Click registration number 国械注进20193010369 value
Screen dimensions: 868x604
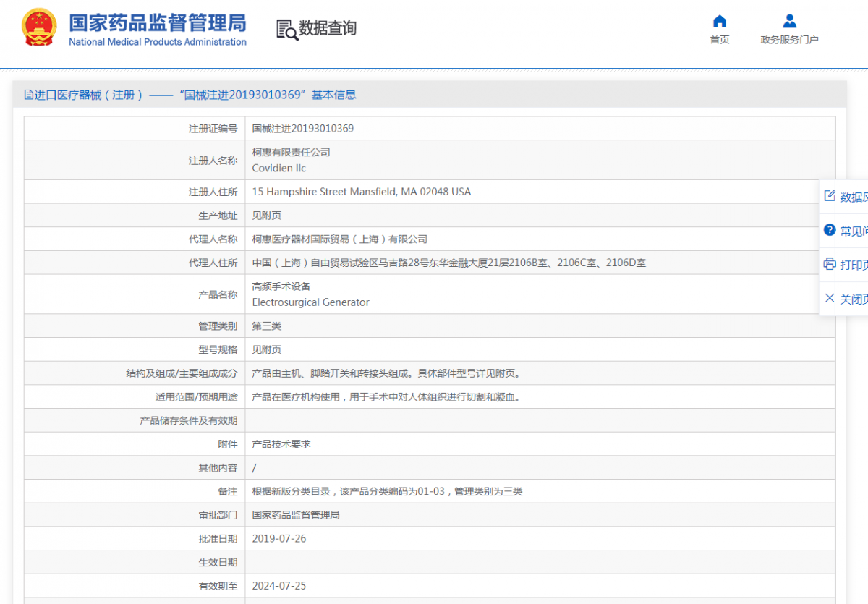pos(303,129)
